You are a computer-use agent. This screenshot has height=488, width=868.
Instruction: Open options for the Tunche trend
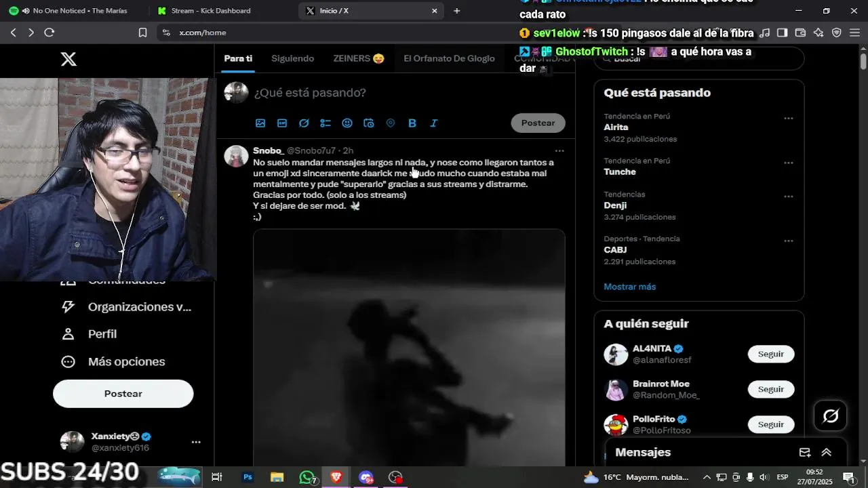[789, 163]
